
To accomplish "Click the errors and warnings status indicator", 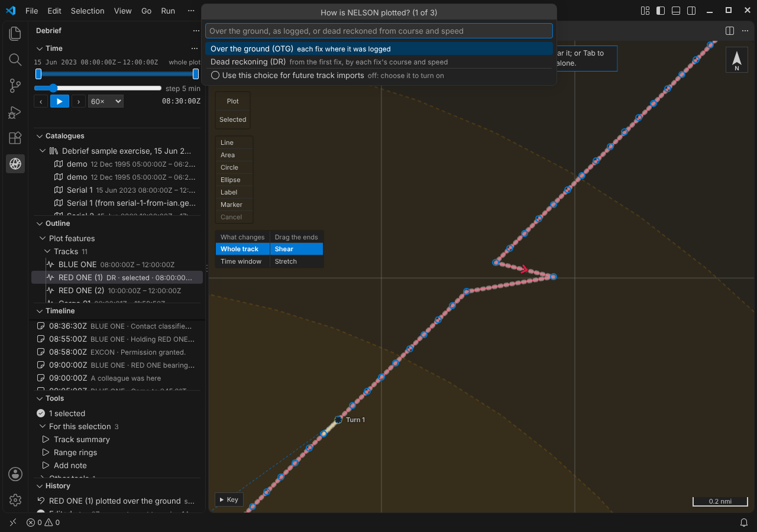I will point(43,523).
